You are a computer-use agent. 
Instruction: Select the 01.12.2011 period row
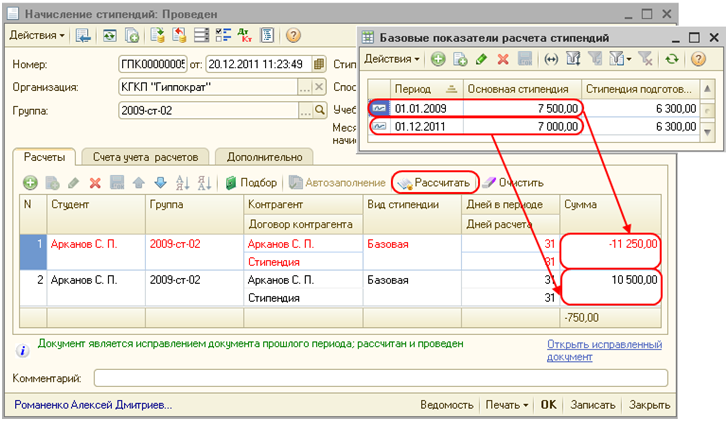click(470, 127)
